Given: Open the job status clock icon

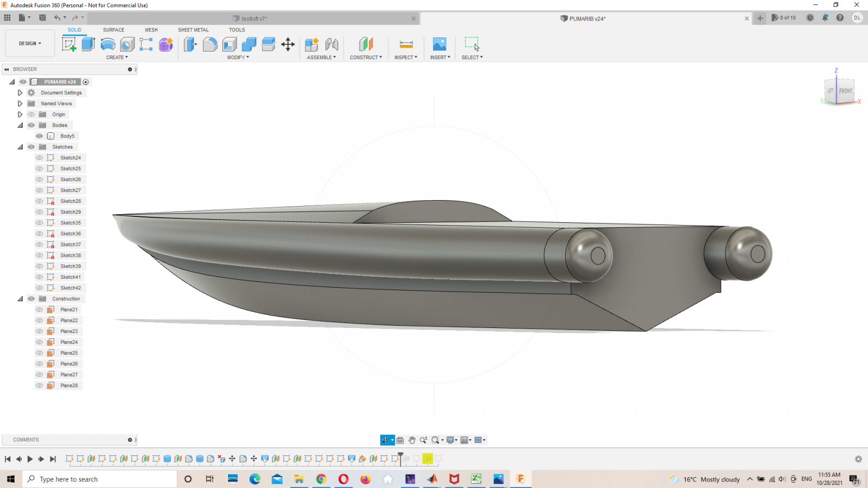Looking at the screenshot, I should click(810, 18).
